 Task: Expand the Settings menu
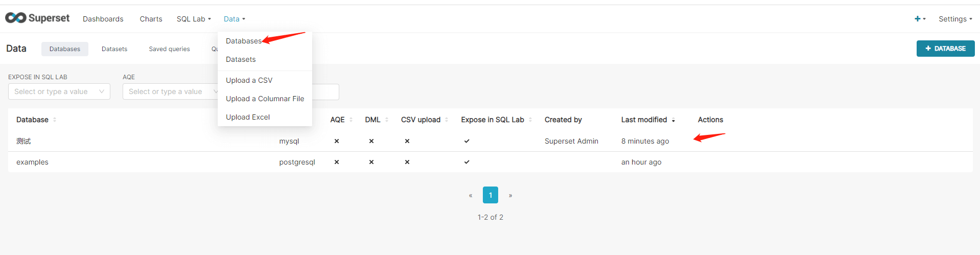click(x=955, y=19)
